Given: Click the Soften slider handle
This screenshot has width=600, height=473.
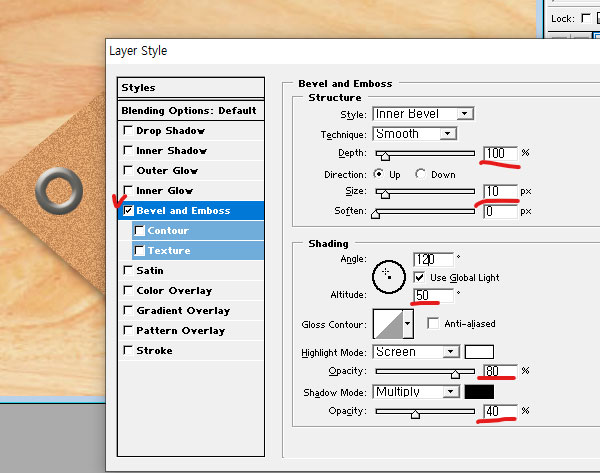Looking at the screenshot, I should 375,214.
